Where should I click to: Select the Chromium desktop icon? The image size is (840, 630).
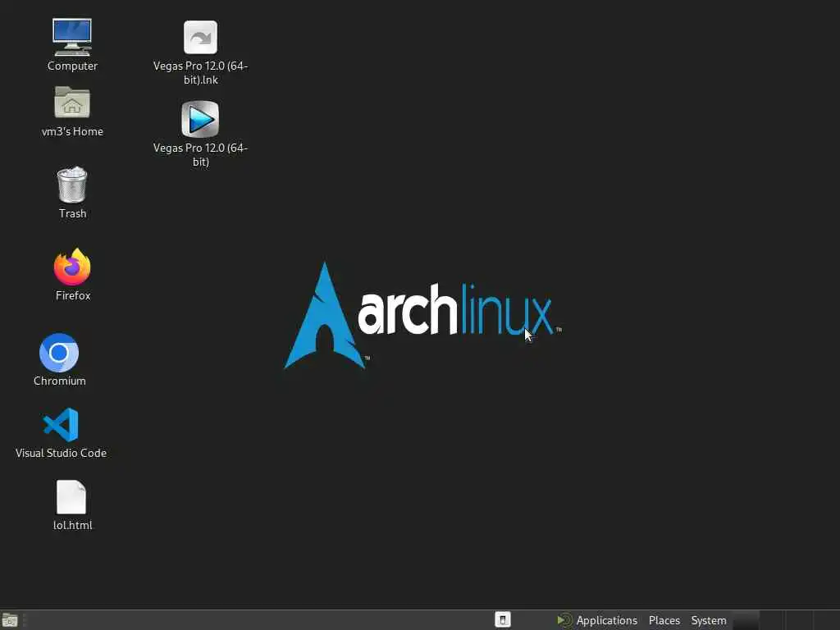point(59,353)
